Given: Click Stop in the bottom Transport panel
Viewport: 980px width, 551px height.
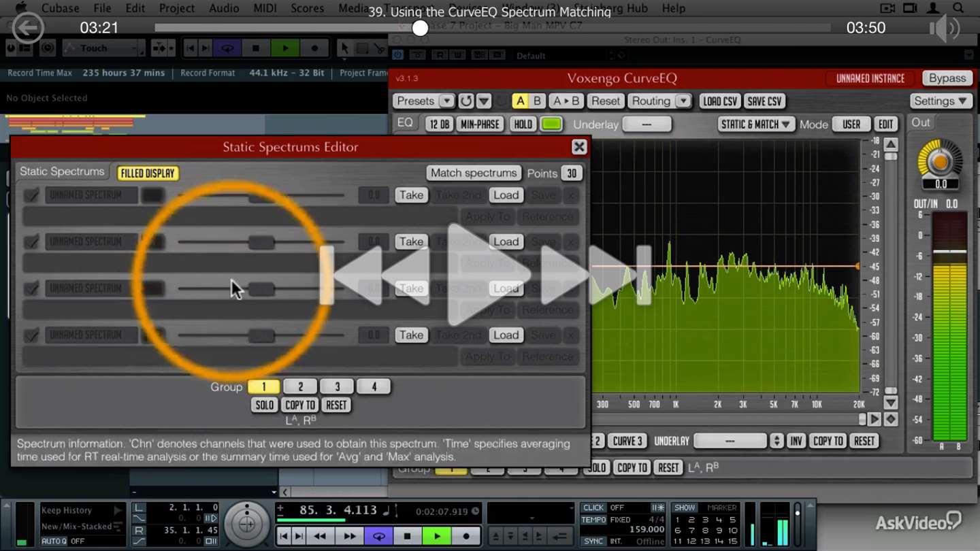Looking at the screenshot, I should coord(408,536).
